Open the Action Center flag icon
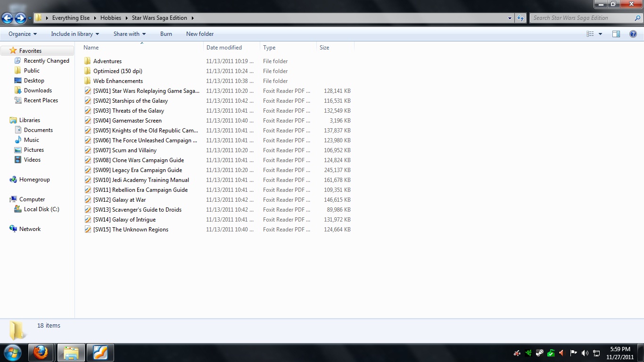The width and height of the screenshot is (644, 362). coord(574,353)
